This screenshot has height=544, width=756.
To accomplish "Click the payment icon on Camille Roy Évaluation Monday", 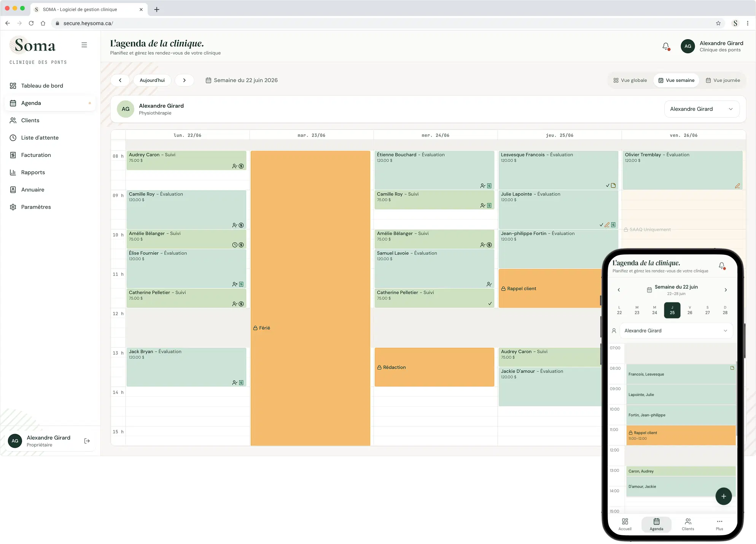I will [241, 225].
